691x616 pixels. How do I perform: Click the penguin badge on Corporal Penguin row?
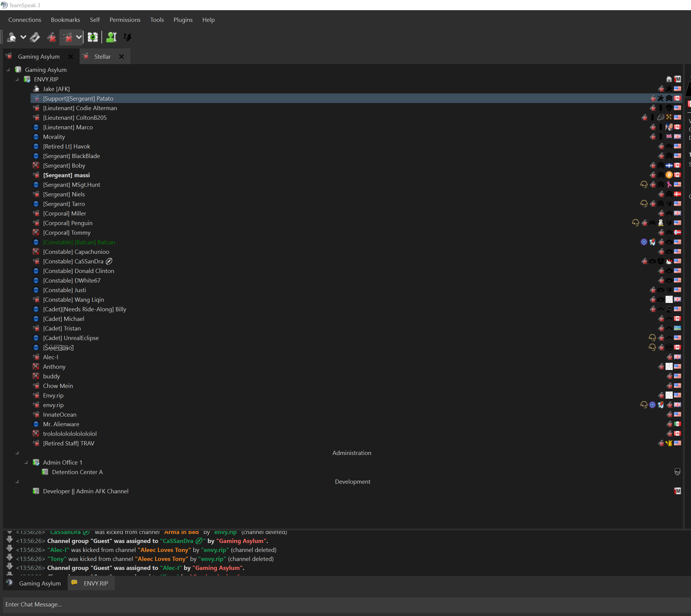click(x=660, y=223)
